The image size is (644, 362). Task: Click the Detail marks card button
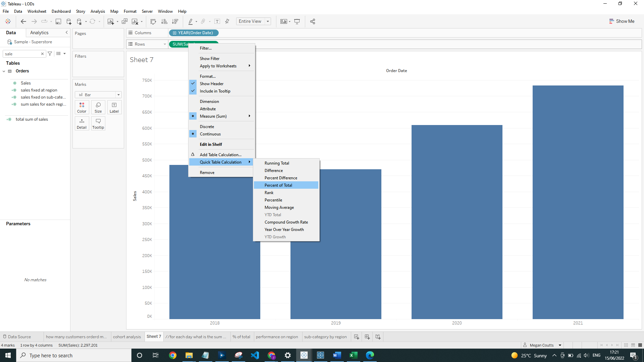[x=82, y=123]
